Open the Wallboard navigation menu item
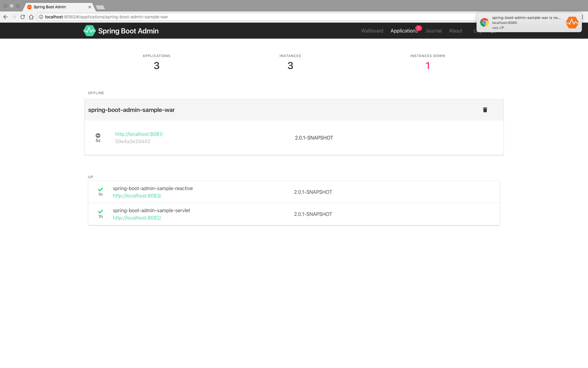 (x=372, y=31)
